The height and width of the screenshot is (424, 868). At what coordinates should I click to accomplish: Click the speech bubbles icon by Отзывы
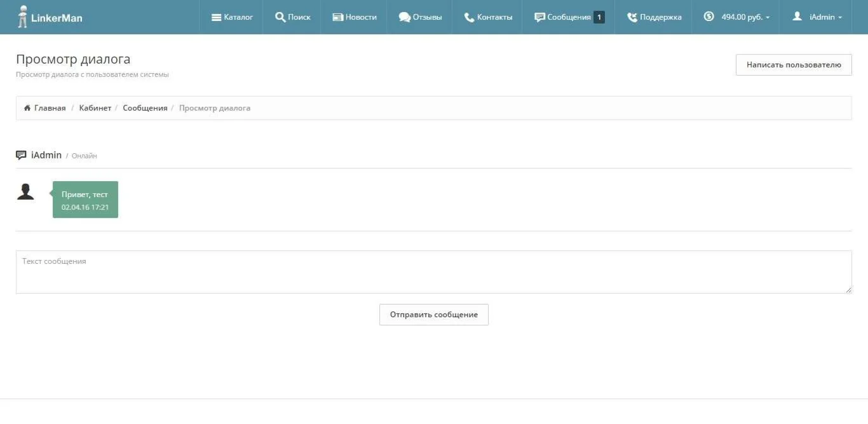(405, 17)
